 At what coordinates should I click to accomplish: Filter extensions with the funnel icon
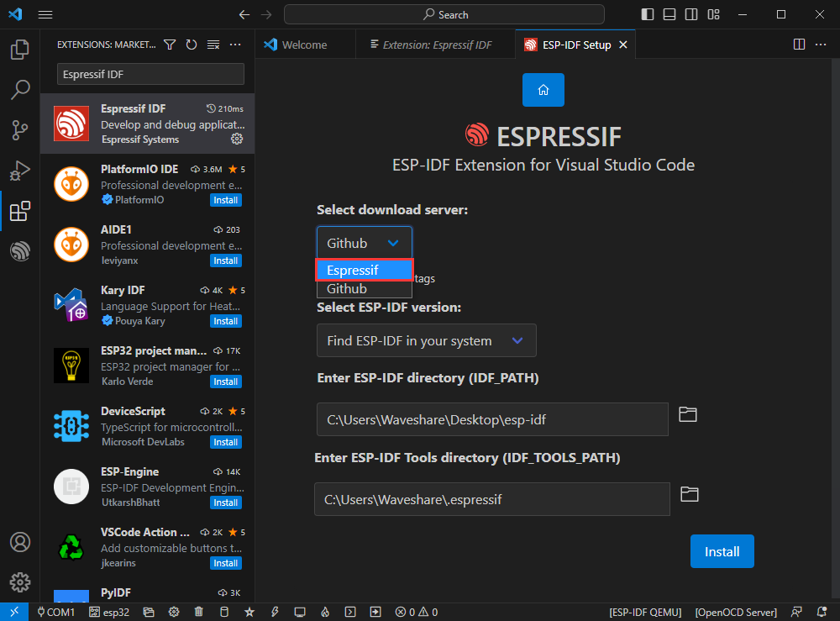(170, 45)
